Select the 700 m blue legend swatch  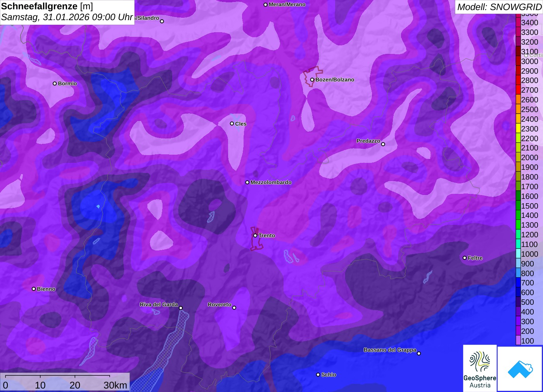pyautogui.click(x=518, y=283)
